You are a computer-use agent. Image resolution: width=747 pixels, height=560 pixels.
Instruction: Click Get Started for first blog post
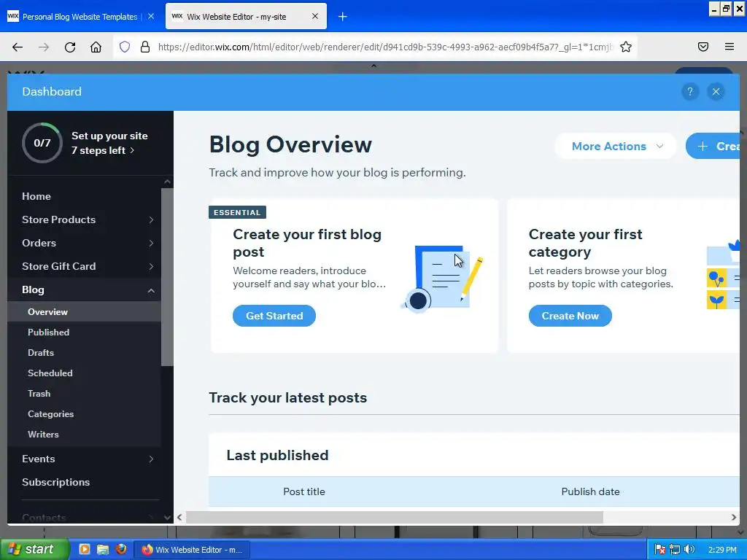274,316
